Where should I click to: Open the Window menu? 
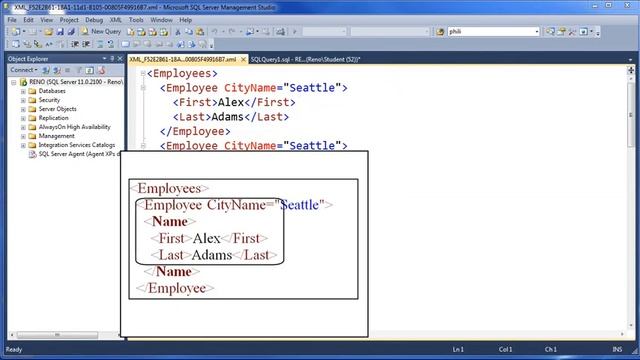coord(161,20)
